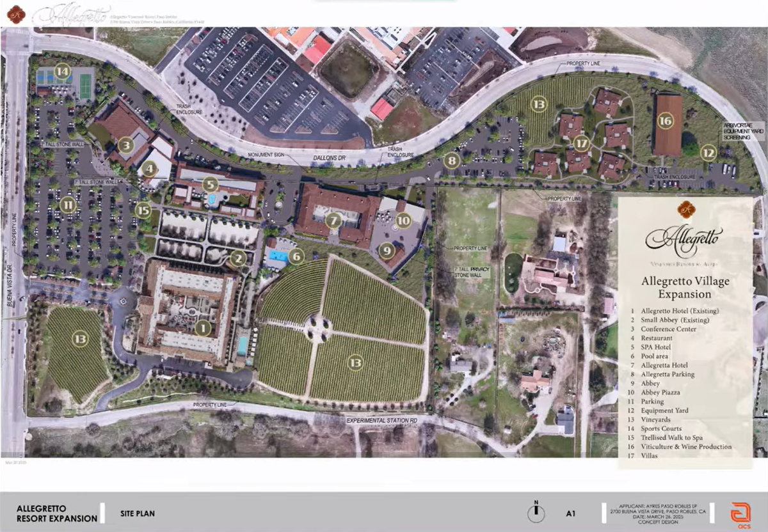This screenshot has width=768, height=532.
Task: Click legend row 'Sports Courts'
Action: pos(656,428)
